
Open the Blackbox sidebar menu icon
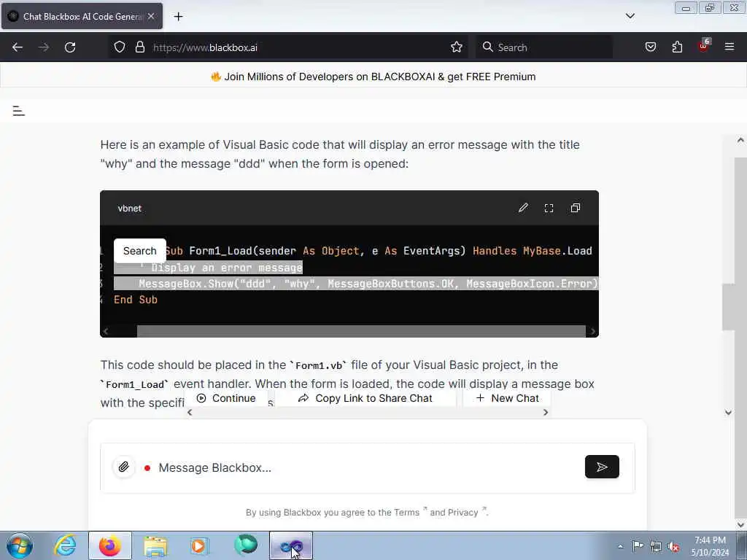[18, 111]
